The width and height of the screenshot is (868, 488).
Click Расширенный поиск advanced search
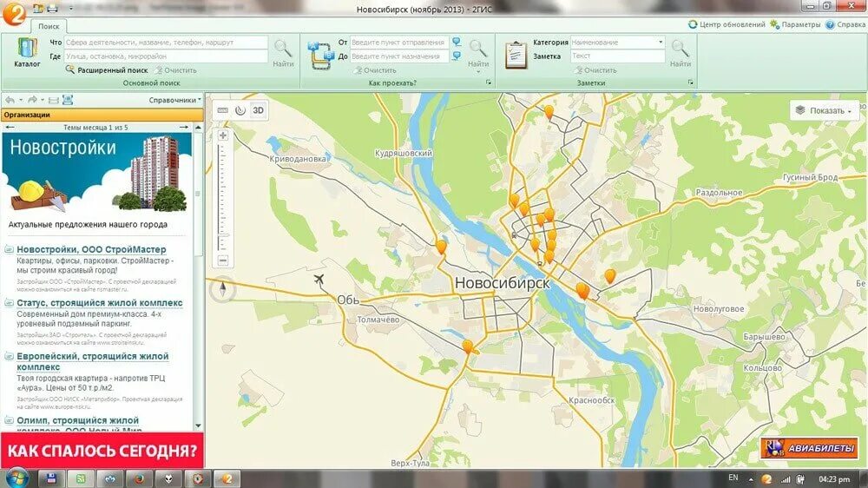[107, 70]
